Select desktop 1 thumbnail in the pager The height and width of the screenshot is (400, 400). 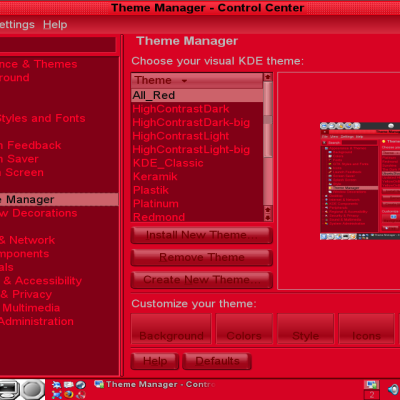[x=372, y=385]
